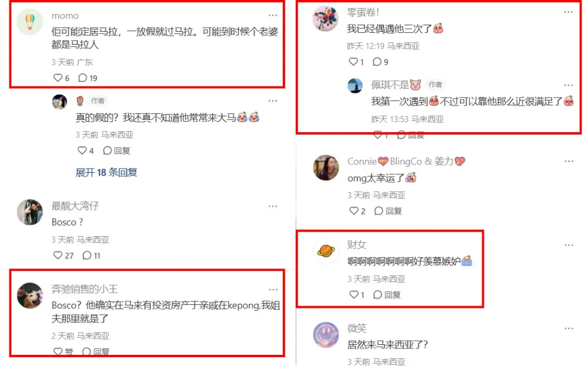The height and width of the screenshot is (366, 588).
Task: Reply to Connie's comment via 回复
Action: click(388, 211)
